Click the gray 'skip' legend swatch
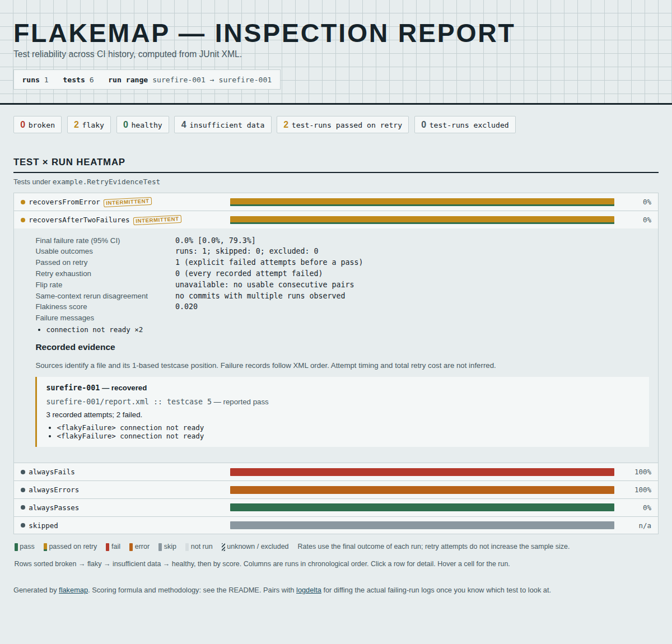Image resolution: width=672 pixels, height=644 pixels. click(160, 547)
